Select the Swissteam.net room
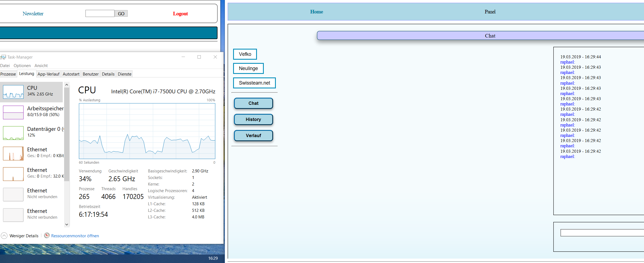 (254, 83)
